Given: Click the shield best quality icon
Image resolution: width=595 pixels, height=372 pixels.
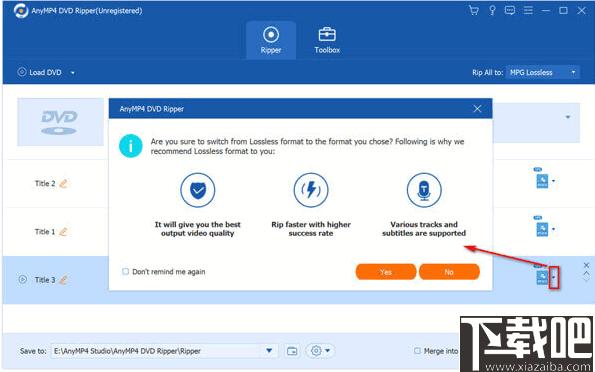Looking at the screenshot, I should point(197,190).
